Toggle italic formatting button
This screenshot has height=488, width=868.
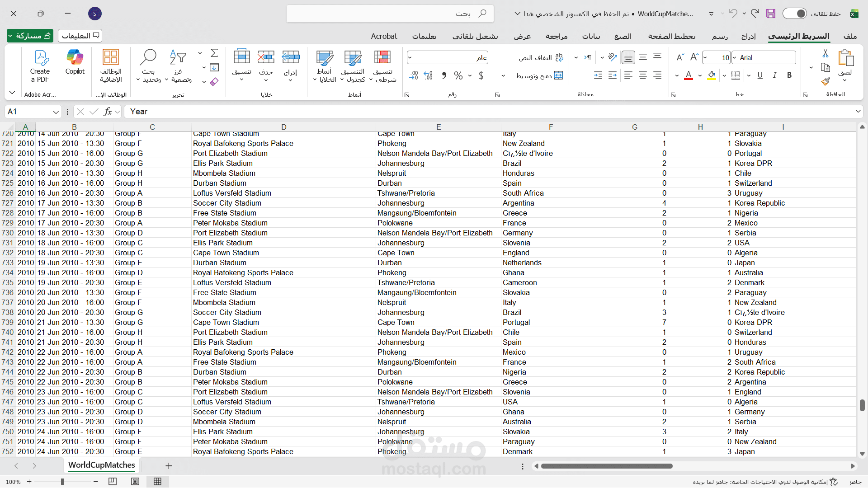(774, 75)
